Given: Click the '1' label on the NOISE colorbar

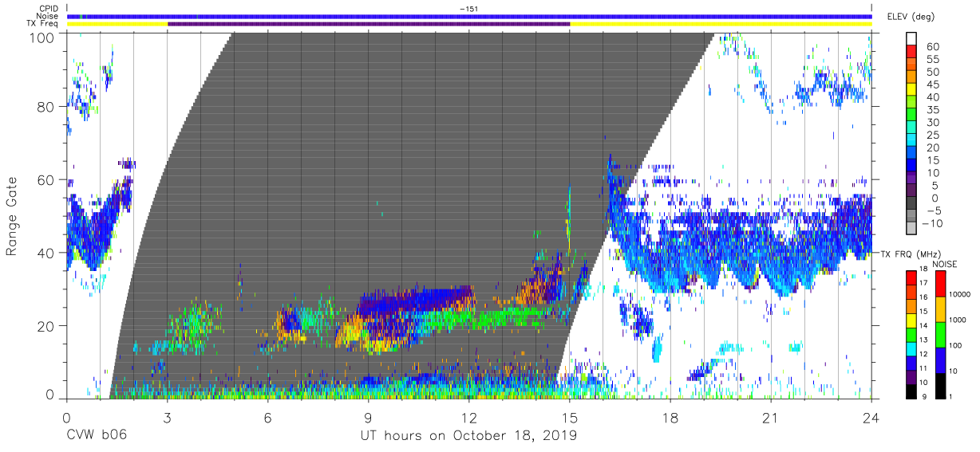Looking at the screenshot, I should click(952, 396).
